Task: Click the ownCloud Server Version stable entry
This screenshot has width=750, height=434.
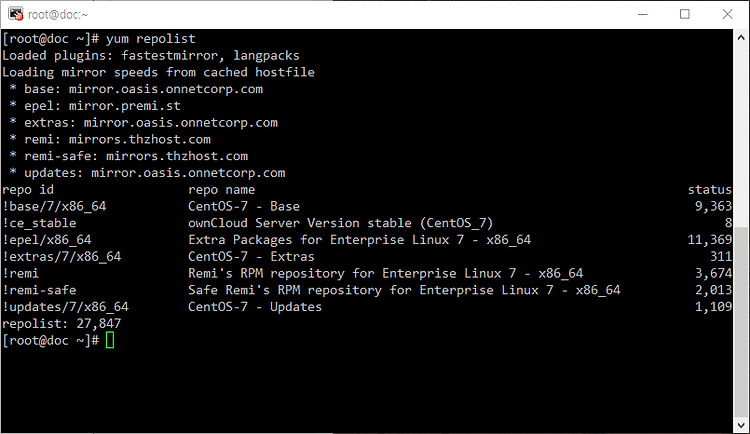Action: pos(340,223)
